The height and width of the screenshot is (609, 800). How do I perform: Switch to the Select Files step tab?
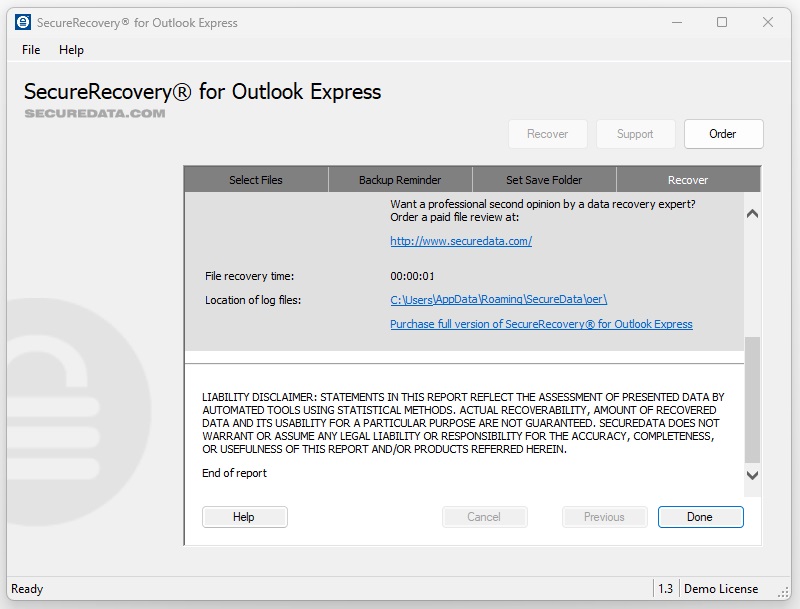tap(256, 180)
